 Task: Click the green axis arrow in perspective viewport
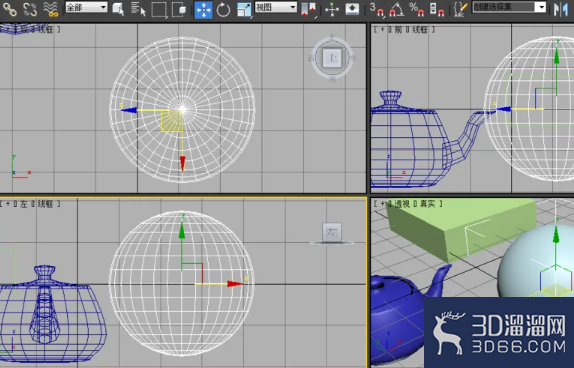(x=556, y=235)
